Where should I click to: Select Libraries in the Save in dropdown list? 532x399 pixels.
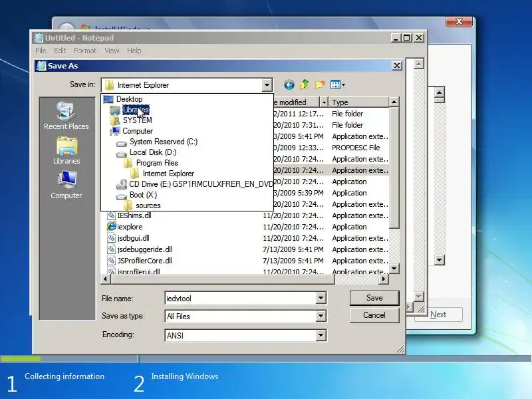click(x=136, y=110)
